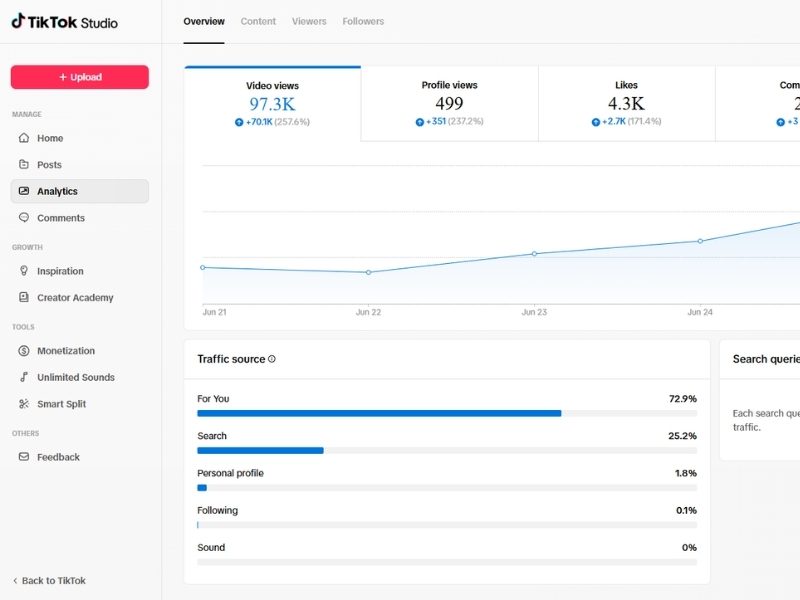This screenshot has width=800, height=600.
Task: Click the Jun 23 chart data point
Action: (x=534, y=254)
